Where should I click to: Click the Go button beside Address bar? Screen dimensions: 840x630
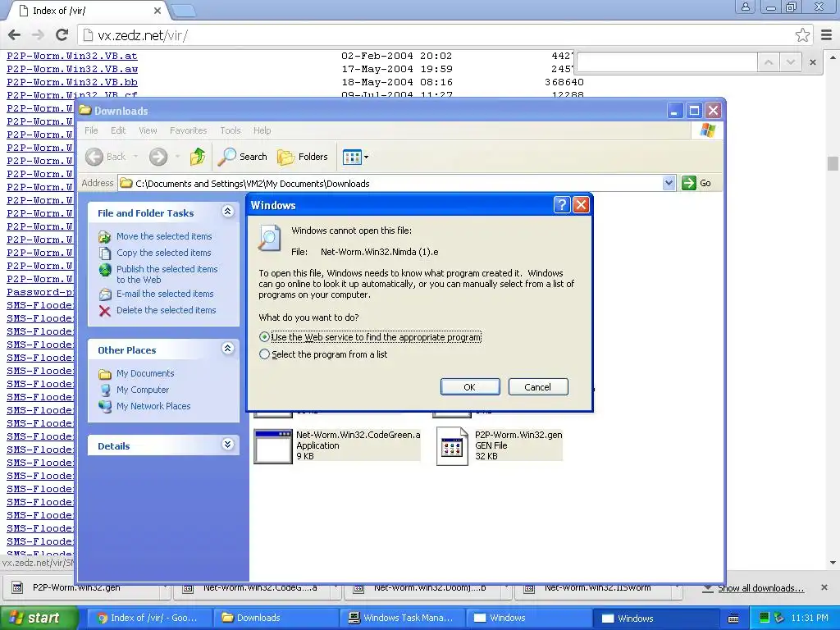pyautogui.click(x=696, y=183)
